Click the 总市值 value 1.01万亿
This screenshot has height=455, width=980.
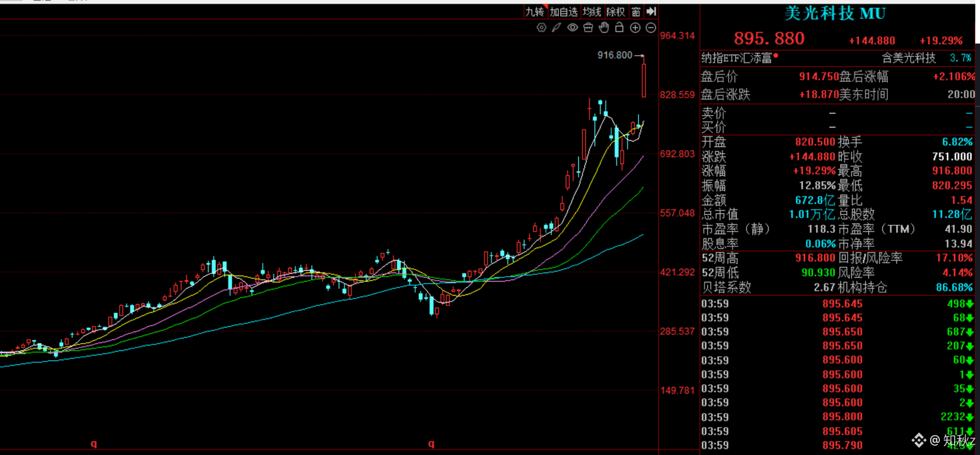pyautogui.click(x=812, y=214)
